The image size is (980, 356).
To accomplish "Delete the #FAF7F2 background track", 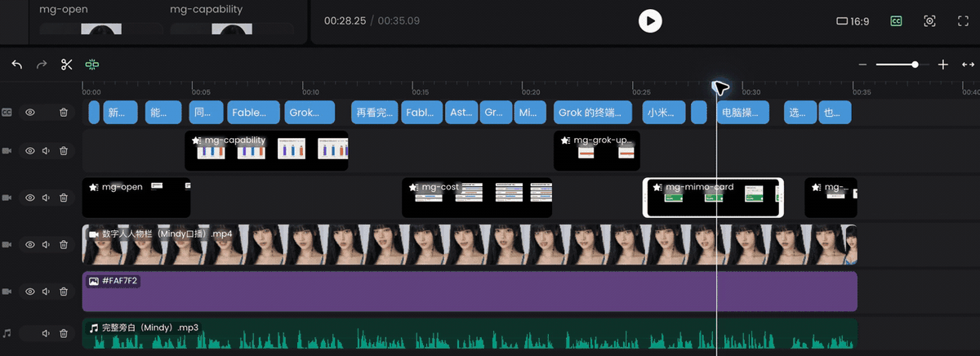I will coord(63,291).
